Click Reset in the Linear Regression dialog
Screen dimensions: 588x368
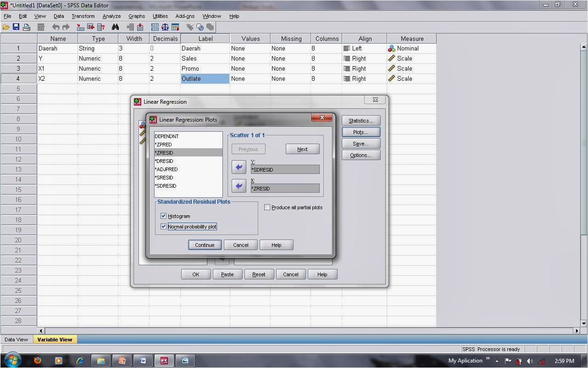[259, 274]
